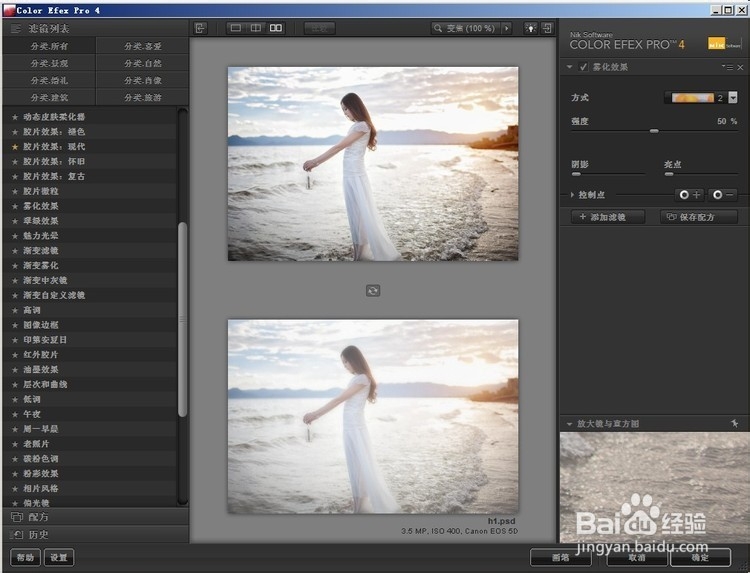Open the zoom level arrow menu
Image resolution: width=750 pixels, height=573 pixels.
point(507,28)
